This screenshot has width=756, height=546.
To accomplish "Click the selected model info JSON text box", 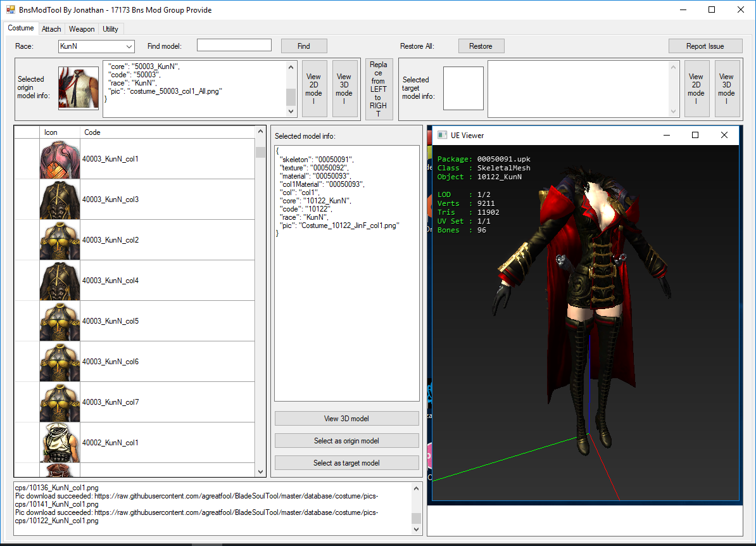I will (x=347, y=273).
